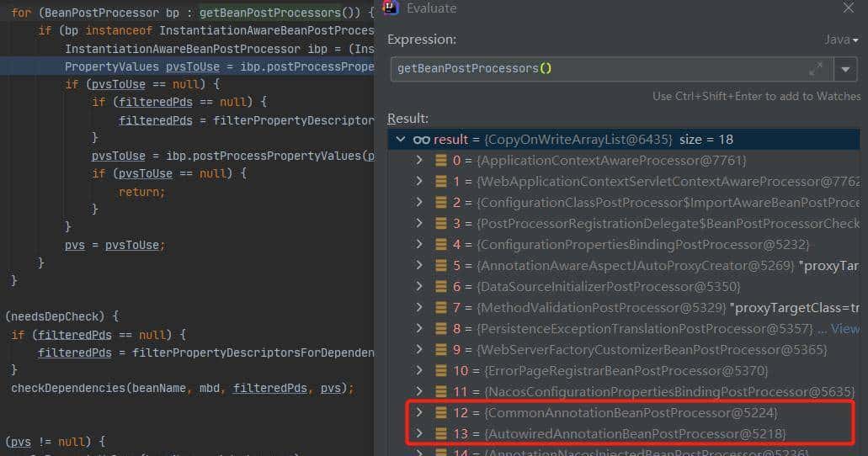Click 'InstantiationAwareBeanPostProcessor ibp' declaration line
The width and height of the screenshot is (868, 456).
[x=219, y=49]
